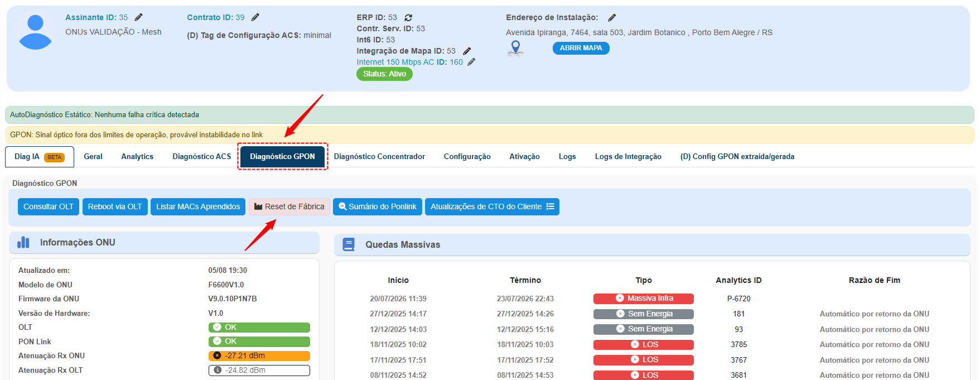Open Logs de Integração tab

(x=628, y=157)
